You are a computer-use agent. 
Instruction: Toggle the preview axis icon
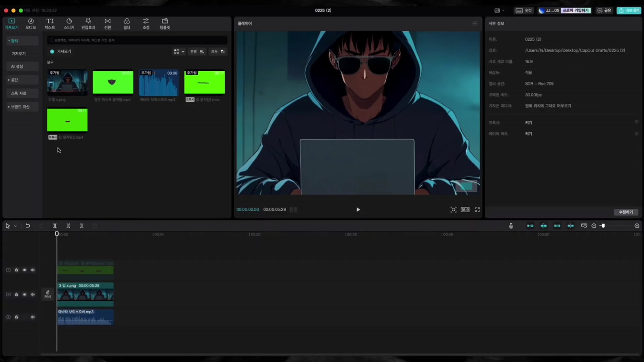click(x=570, y=226)
